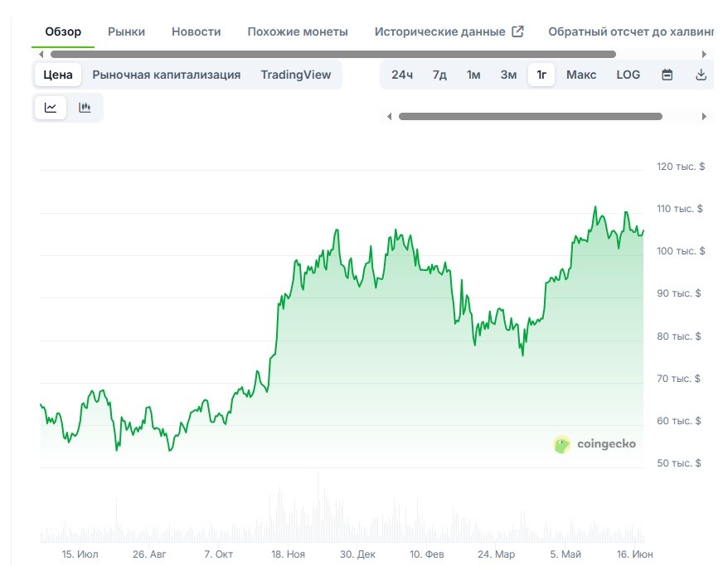The image size is (728, 566).
Task: Select the 7д time range
Action: click(439, 75)
